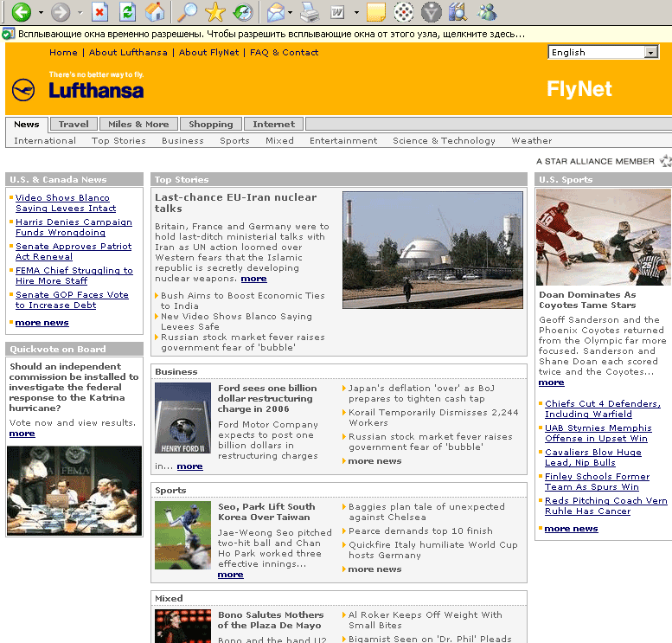Open the Mail dropdown arrow
The width and height of the screenshot is (672, 643).
point(290,12)
